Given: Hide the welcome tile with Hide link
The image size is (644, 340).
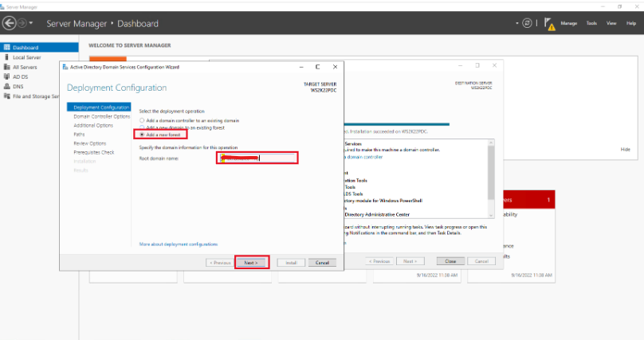Looking at the screenshot, I should pos(625,149).
